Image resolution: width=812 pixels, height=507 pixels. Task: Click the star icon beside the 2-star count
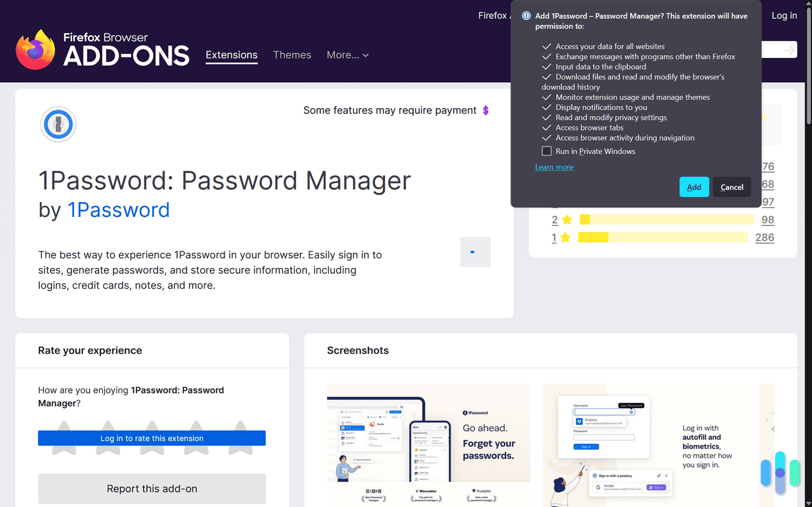pyautogui.click(x=566, y=220)
